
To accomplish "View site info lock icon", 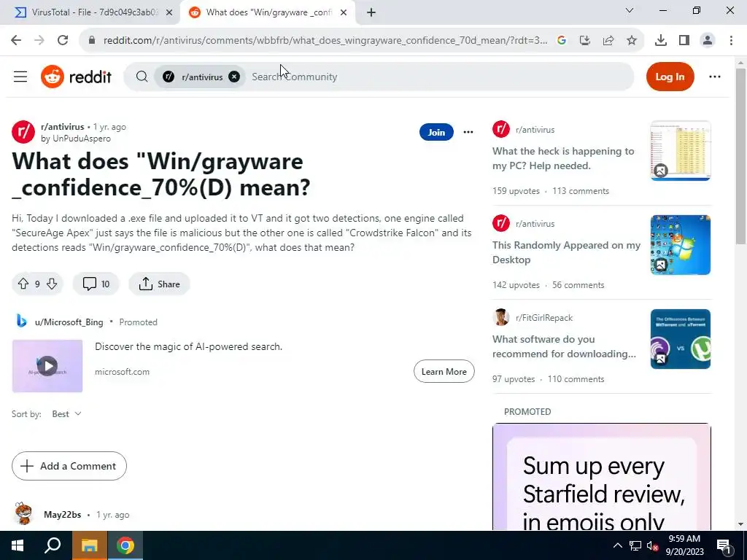I will 92,41.
